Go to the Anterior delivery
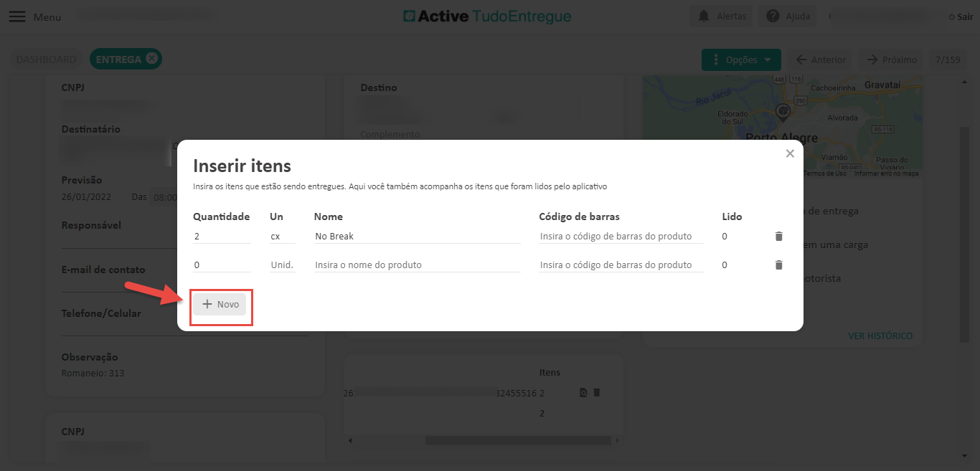The image size is (980, 471). click(821, 60)
